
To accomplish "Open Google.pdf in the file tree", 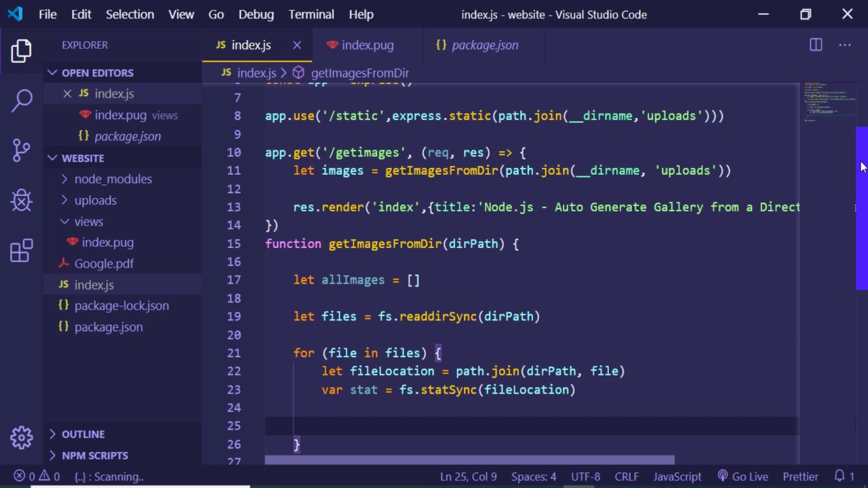I will pyautogui.click(x=104, y=264).
